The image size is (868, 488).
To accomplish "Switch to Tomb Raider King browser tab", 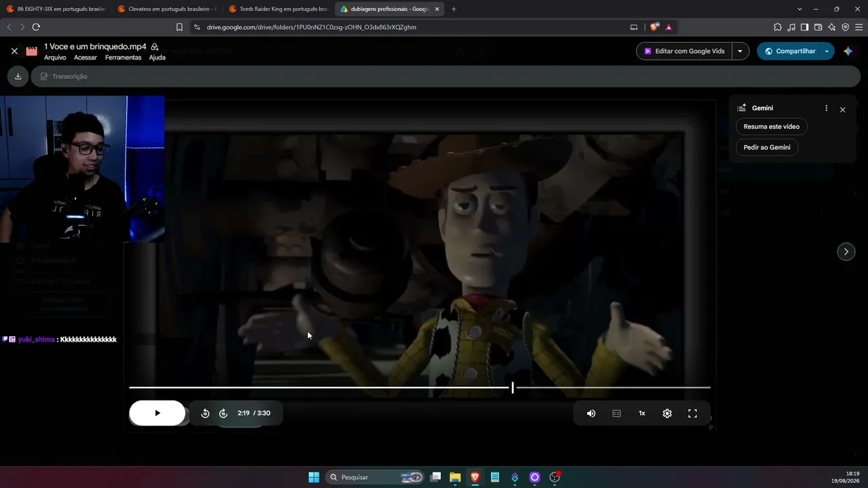I will point(279,9).
